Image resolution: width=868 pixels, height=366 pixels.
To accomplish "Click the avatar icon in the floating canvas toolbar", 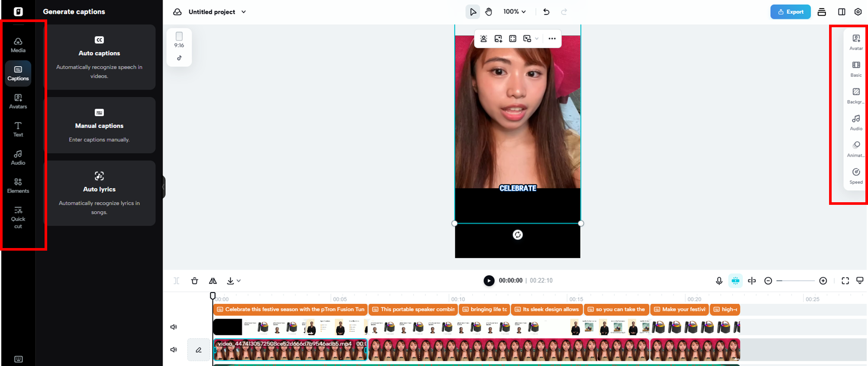I will pos(484,38).
